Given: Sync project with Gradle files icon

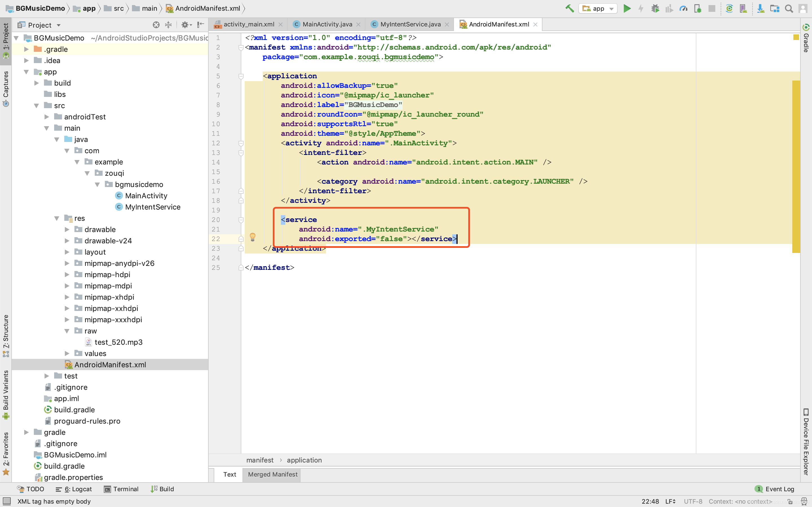Looking at the screenshot, I should pyautogui.click(x=729, y=8).
